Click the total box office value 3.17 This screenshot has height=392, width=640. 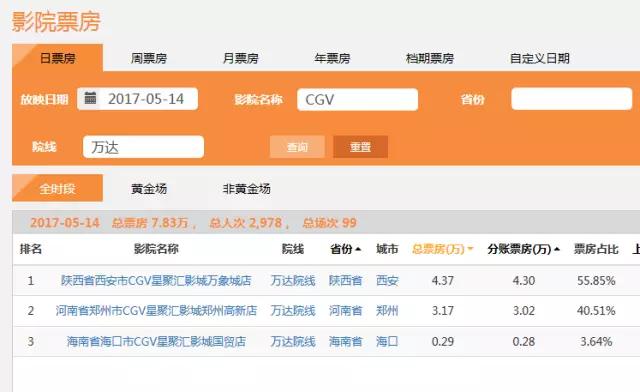tap(442, 311)
